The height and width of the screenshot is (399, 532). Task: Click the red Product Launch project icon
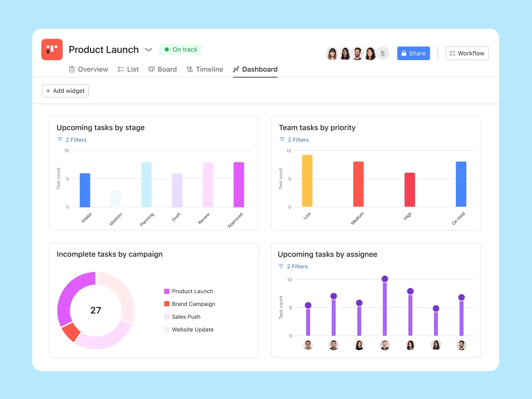[52, 49]
